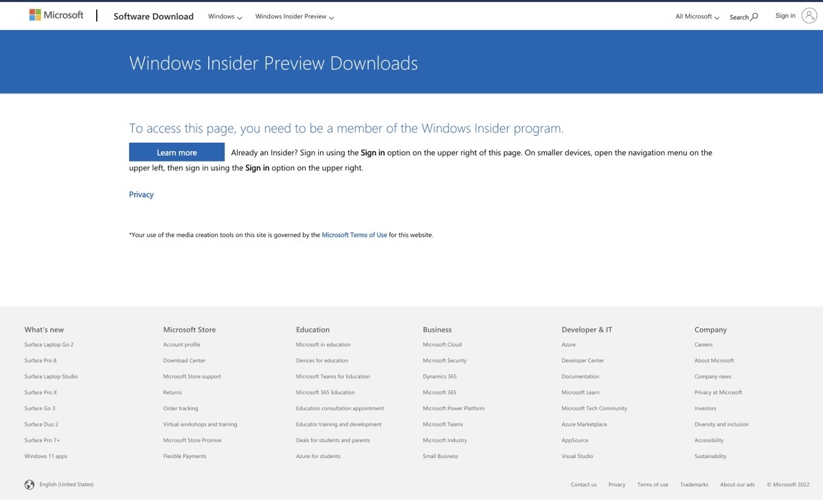Open the All Microsoft dropdown

click(x=697, y=16)
